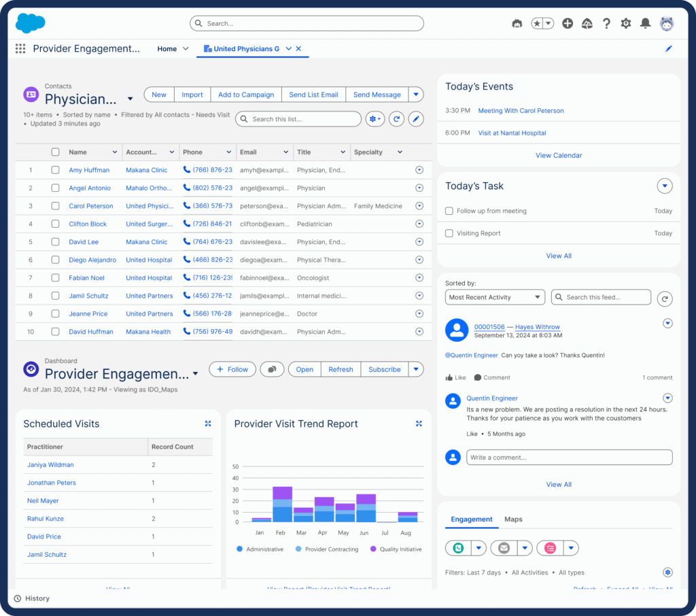The width and height of the screenshot is (696, 616).
Task: Switch to the Home tab
Action: (x=167, y=48)
